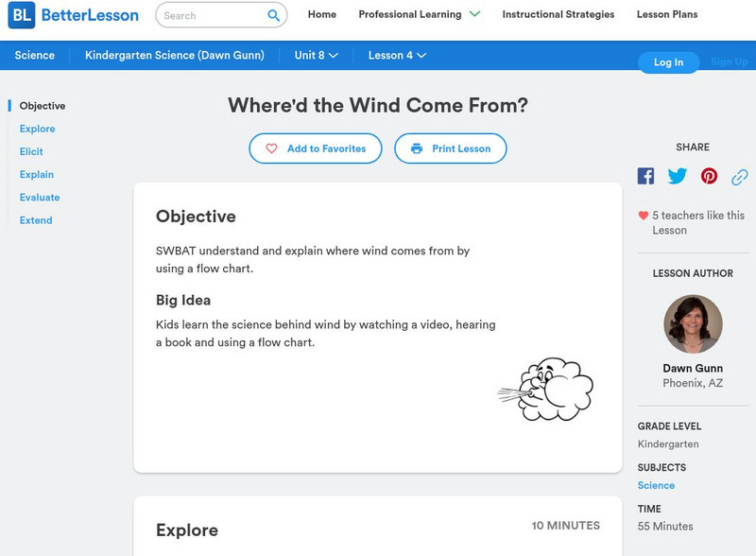The height and width of the screenshot is (556, 756).
Task: Open the Unit 8 dropdown
Action: point(317,55)
